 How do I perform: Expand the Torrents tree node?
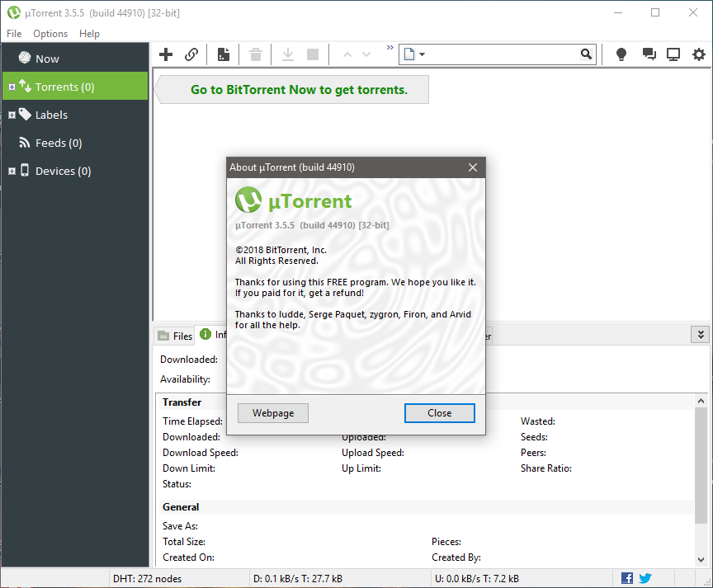click(12, 87)
